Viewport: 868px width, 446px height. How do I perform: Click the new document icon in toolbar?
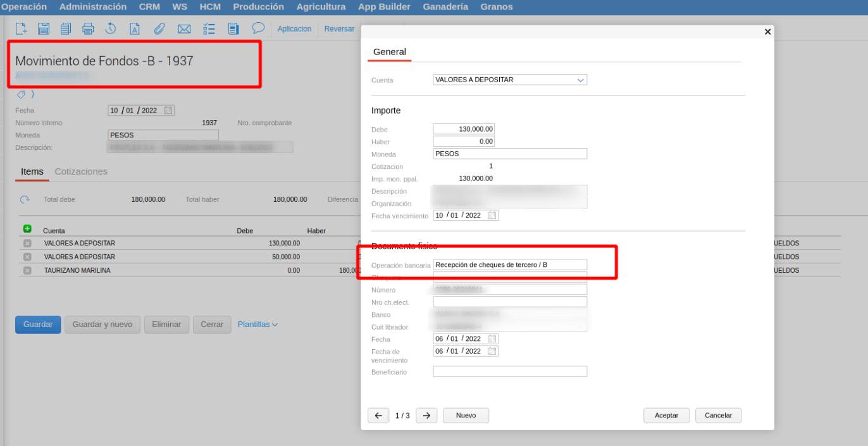click(21, 28)
